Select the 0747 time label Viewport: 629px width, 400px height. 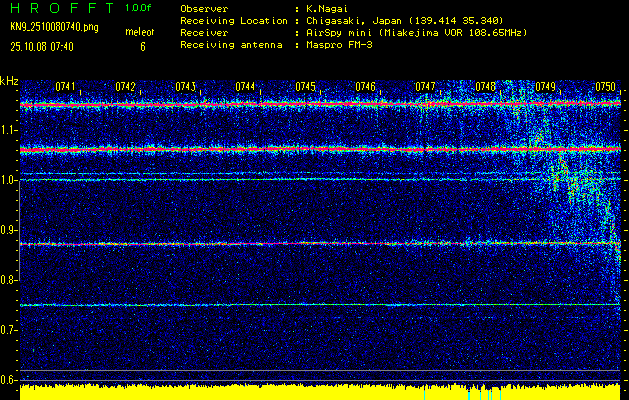coord(426,87)
